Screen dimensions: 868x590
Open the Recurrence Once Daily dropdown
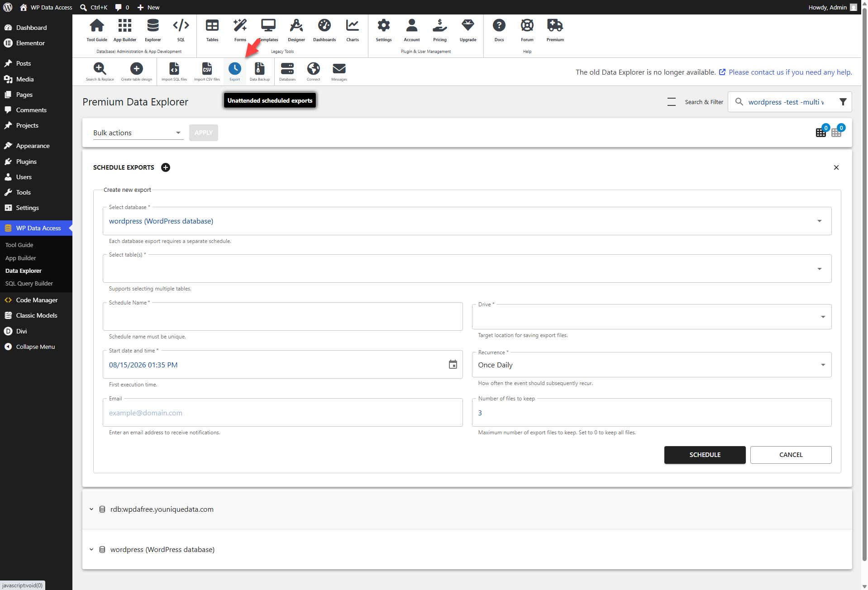[652, 365]
